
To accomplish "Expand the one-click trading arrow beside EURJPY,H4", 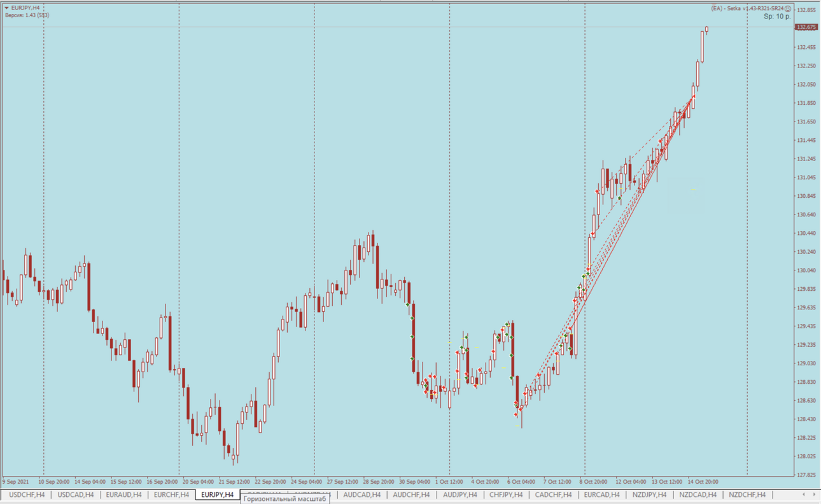I will point(6,8).
